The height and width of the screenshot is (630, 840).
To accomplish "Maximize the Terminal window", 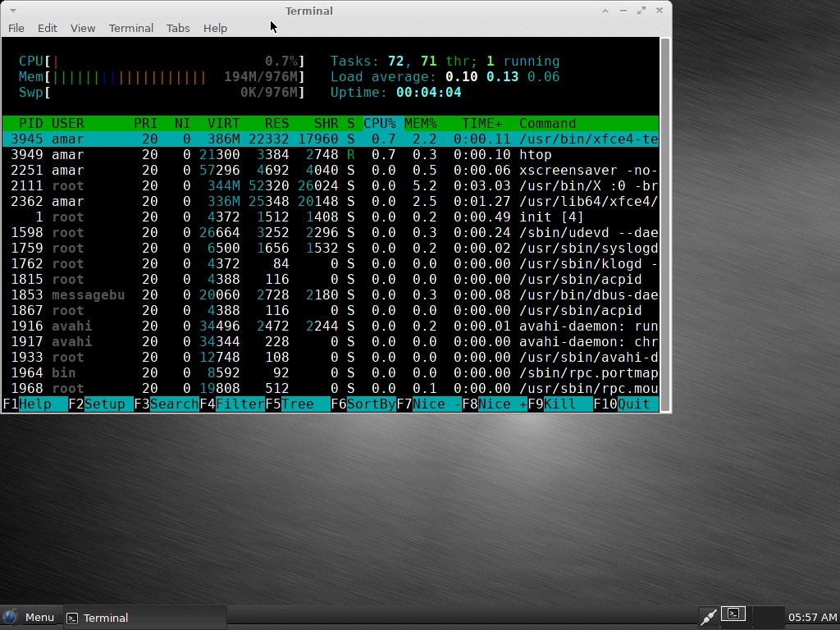I will tap(641, 11).
